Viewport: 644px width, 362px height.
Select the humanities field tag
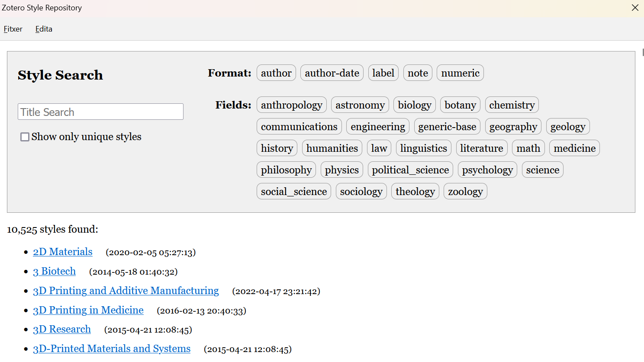click(x=332, y=148)
